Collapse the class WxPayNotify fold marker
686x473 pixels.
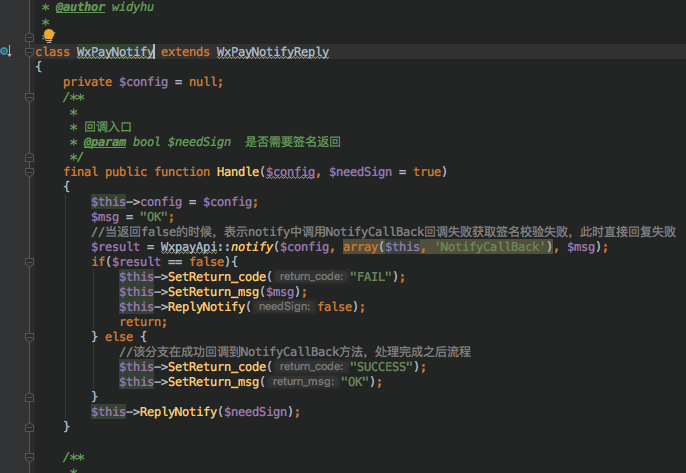pos(29,52)
